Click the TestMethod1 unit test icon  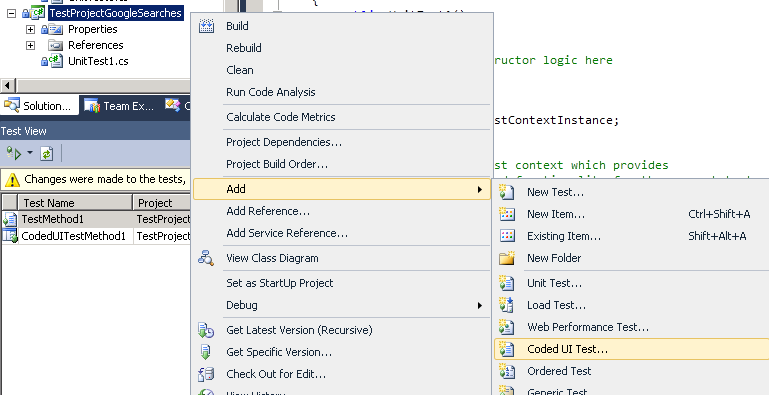point(10,219)
